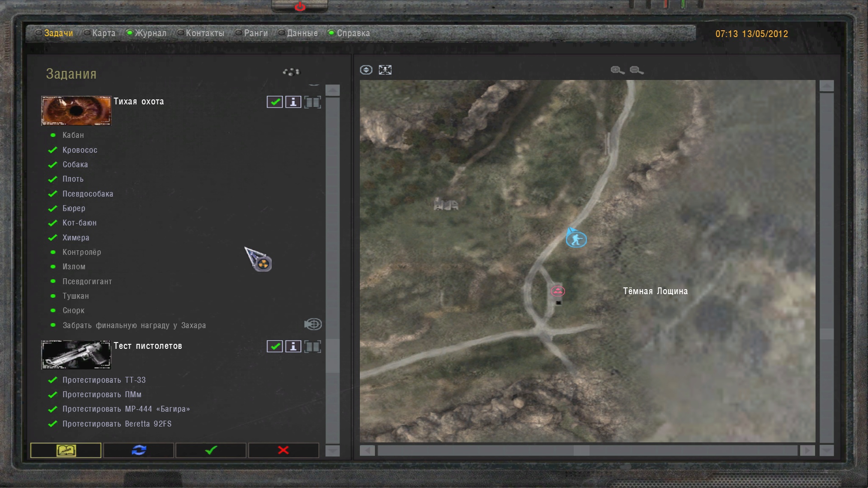Zoom in the map with magnifier plus

coord(618,70)
